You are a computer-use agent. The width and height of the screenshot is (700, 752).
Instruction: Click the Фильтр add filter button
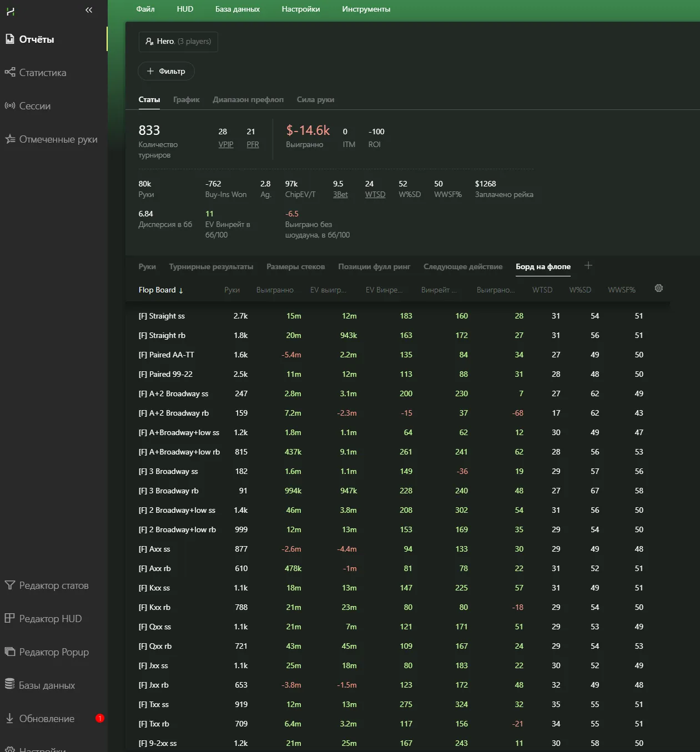coord(166,71)
